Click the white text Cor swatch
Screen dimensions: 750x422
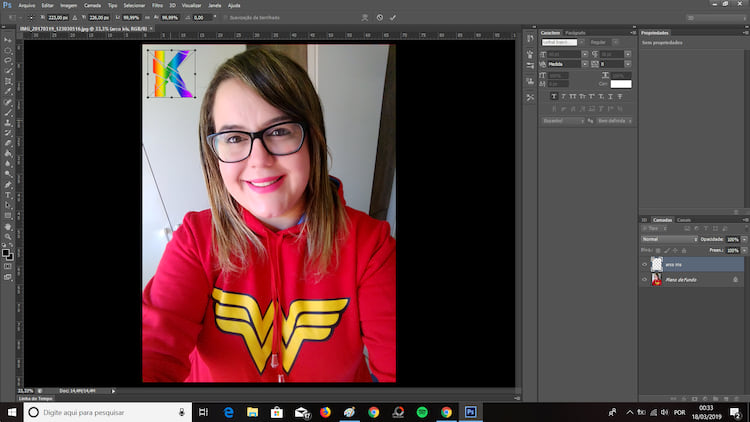click(x=621, y=84)
